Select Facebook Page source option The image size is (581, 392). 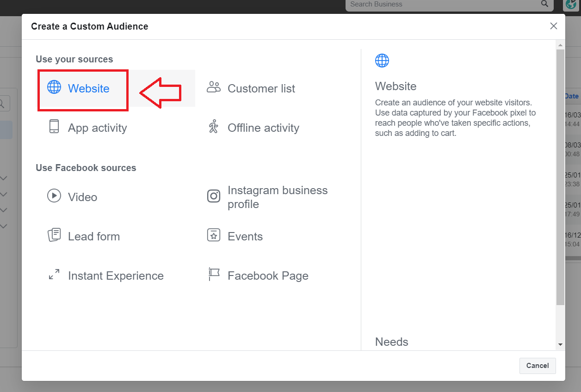(268, 276)
